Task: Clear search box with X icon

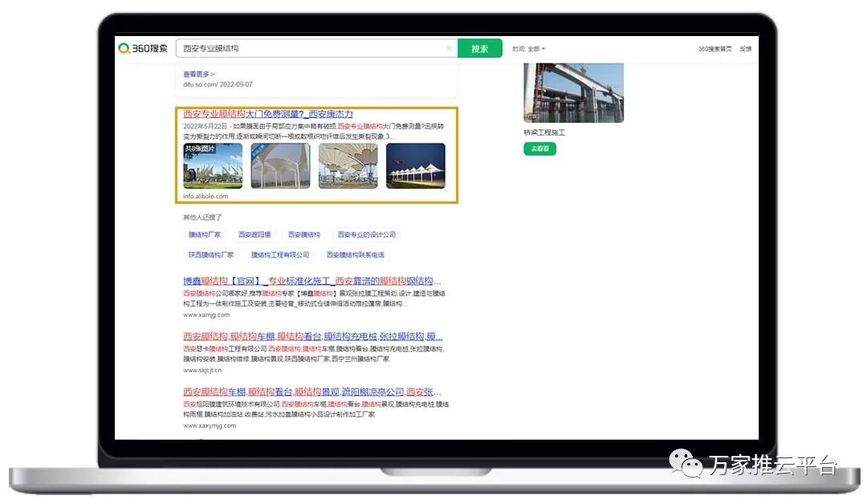Action: coord(449,49)
